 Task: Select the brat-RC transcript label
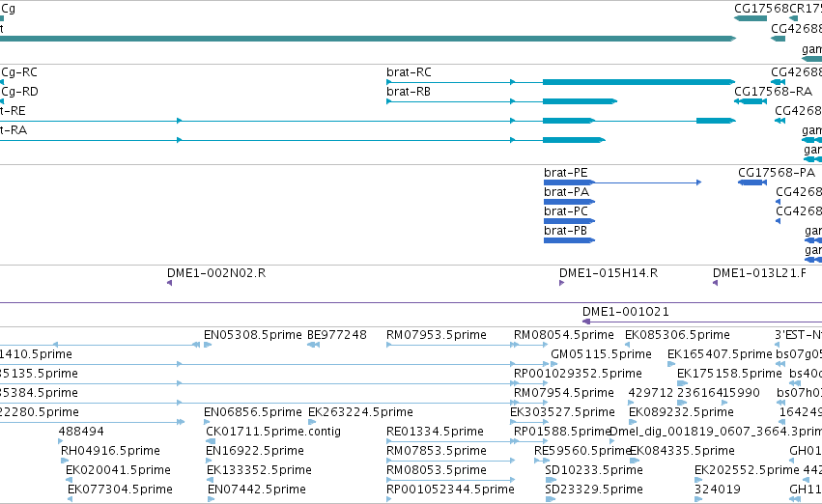pyautogui.click(x=409, y=72)
